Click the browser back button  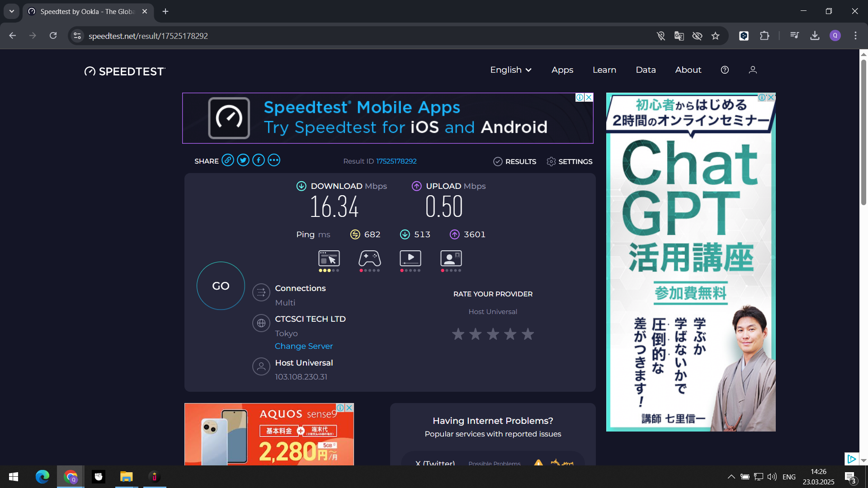tap(13, 36)
